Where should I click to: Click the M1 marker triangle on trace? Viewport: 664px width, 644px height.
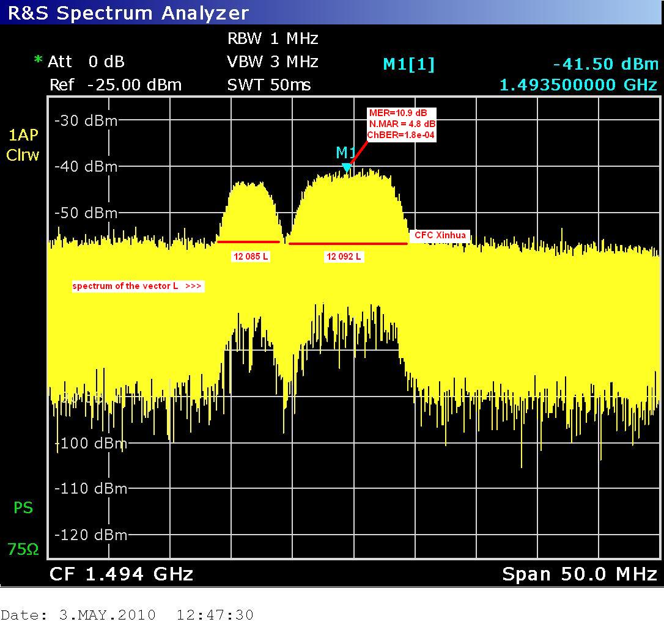click(x=347, y=167)
